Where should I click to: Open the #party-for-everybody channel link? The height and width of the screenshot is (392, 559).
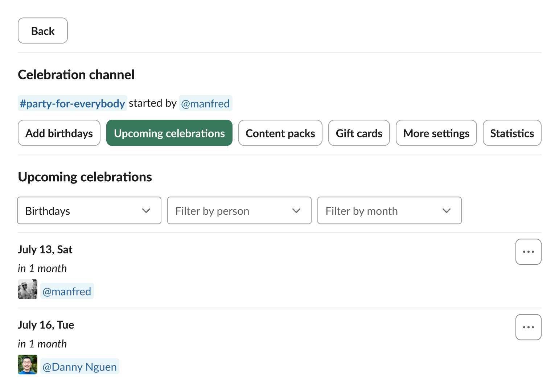tap(72, 103)
